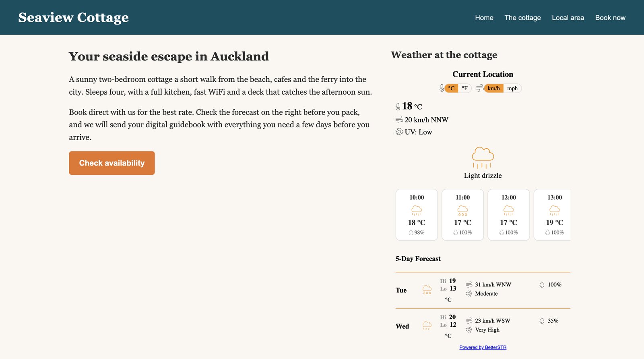The height and width of the screenshot is (359, 644).
Task: Open Book now in the navigation
Action: 610,18
